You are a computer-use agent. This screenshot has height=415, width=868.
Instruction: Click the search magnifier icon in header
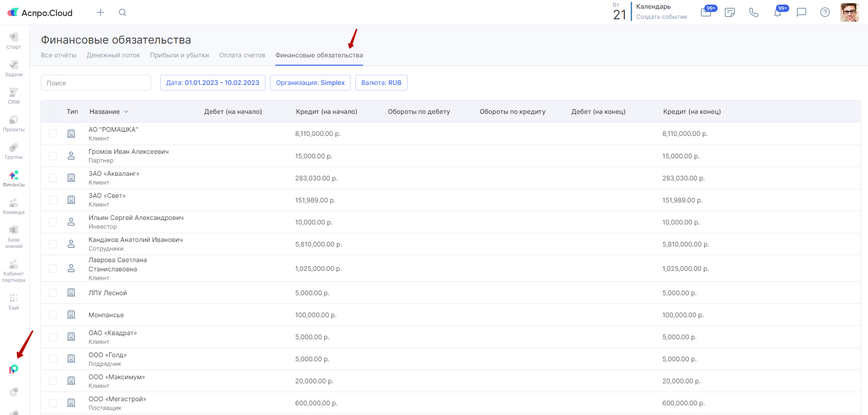coord(123,12)
